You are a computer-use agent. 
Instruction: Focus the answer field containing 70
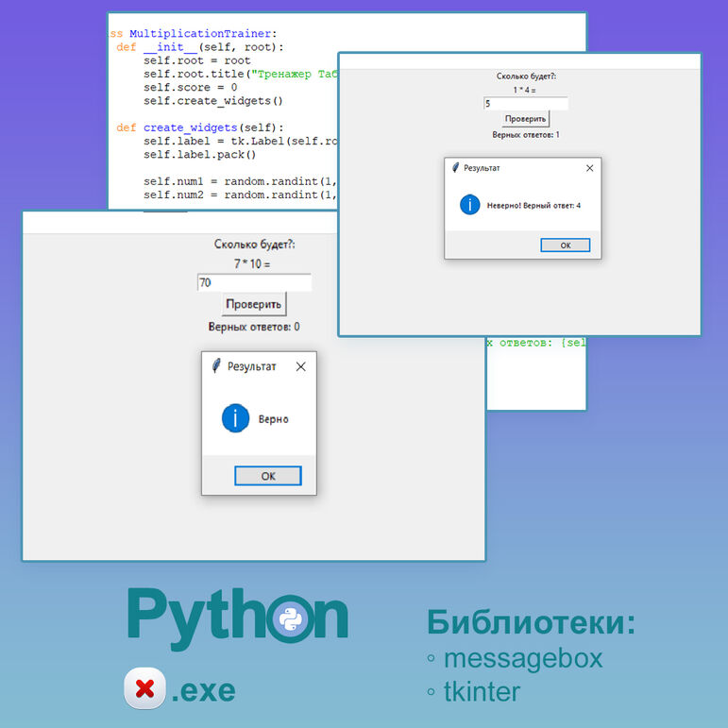pyautogui.click(x=254, y=282)
